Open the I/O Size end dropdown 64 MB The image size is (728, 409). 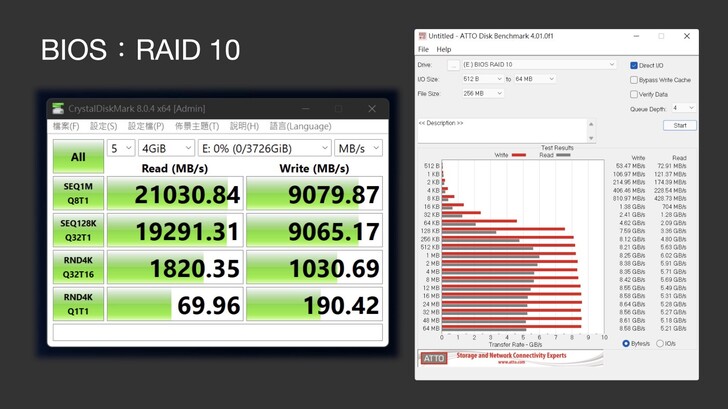(534, 79)
